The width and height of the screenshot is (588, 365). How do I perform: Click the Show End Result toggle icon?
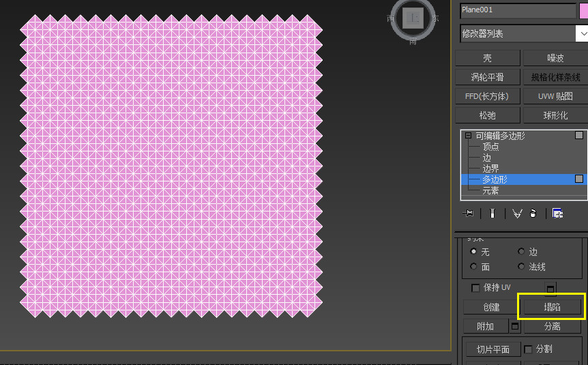(x=493, y=214)
